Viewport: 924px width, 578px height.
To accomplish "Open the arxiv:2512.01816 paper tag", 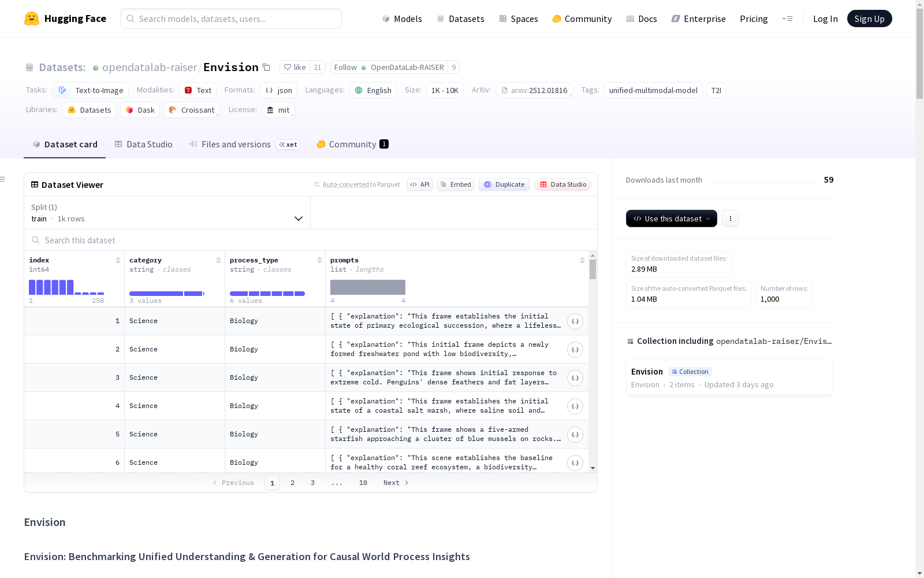I will [x=534, y=90].
